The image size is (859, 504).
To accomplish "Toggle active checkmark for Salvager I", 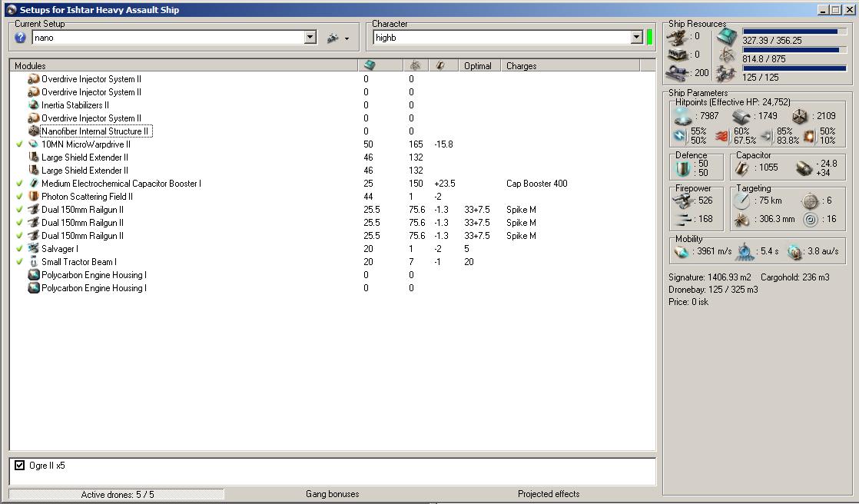I will pyautogui.click(x=19, y=249).
